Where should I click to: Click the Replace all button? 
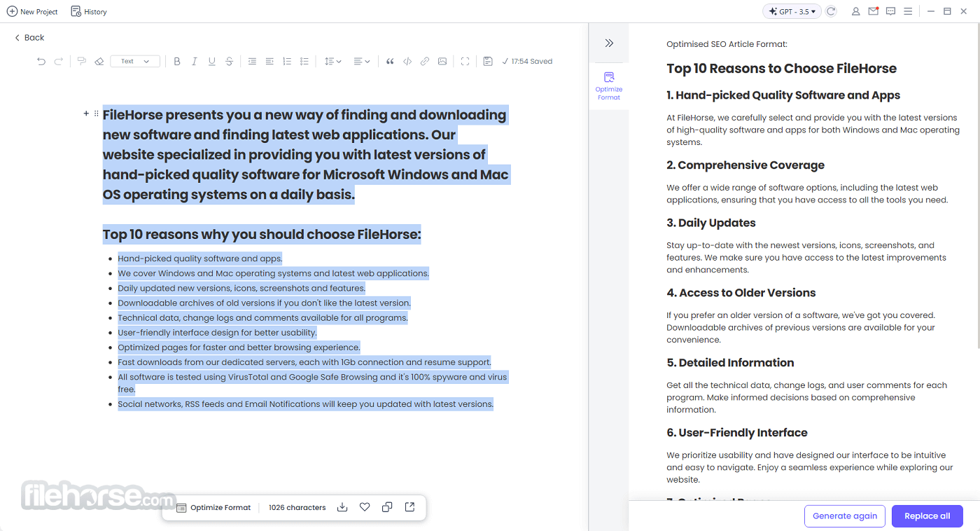[927, 516]
